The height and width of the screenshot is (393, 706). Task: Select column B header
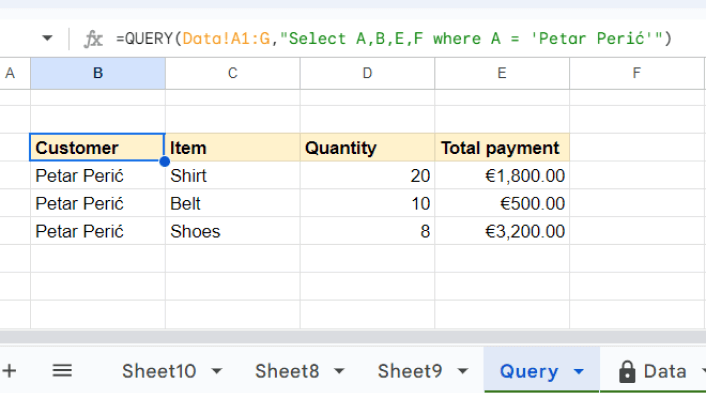tap(98, 73)
